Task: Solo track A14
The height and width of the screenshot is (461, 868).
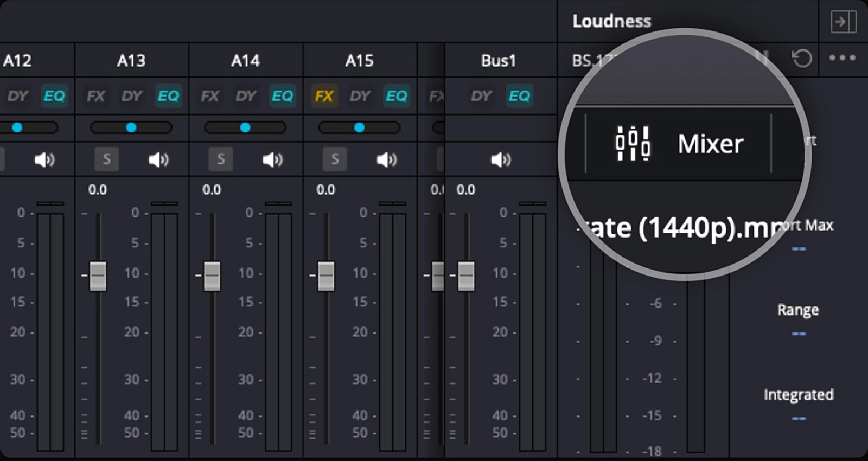Action: (x=220, y=159)
